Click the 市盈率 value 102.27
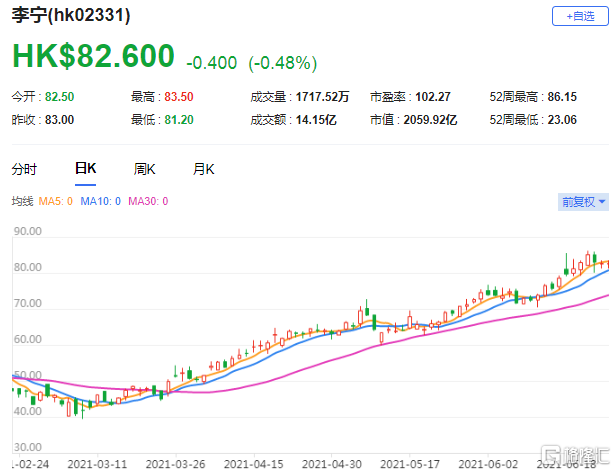The height and width of the screenshot is (472, 616). pyautogui.click(x=433, y=97)
